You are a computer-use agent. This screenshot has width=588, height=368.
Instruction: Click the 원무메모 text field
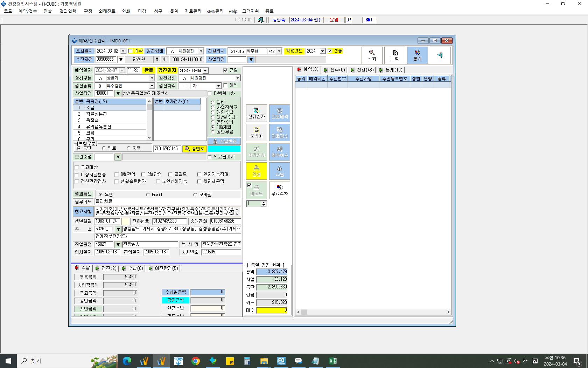pos(168,202)
